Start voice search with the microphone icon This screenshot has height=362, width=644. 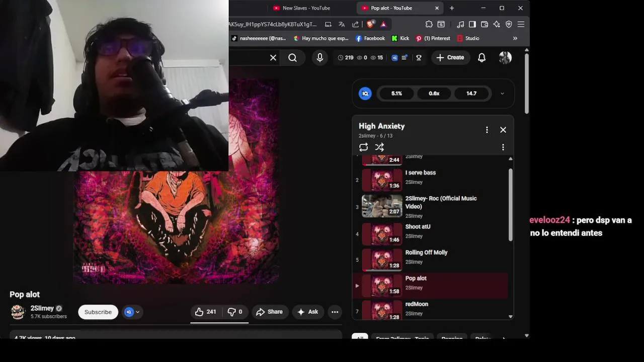click(x=320, y=58)
